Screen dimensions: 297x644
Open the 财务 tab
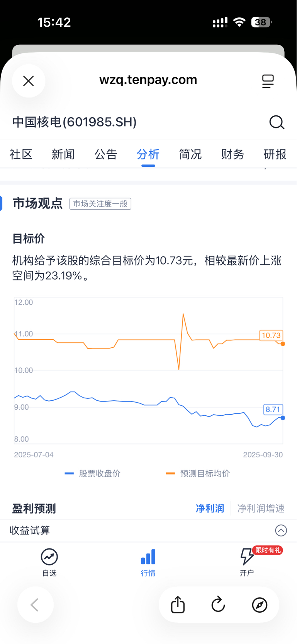tap(233, 154)
